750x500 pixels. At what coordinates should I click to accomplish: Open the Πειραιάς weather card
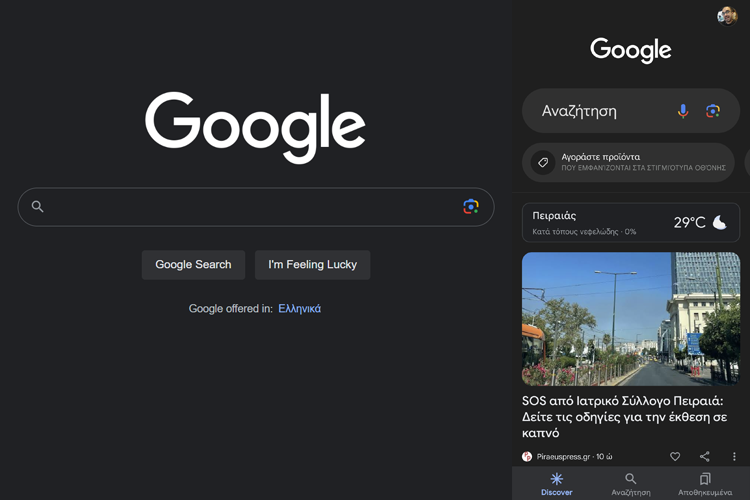630,223
